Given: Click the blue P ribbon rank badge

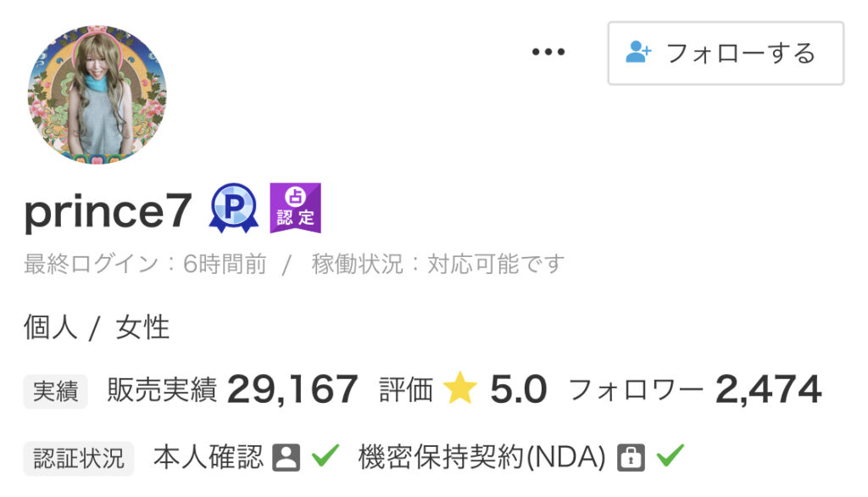Looking at the screenshot, I should tap(234, 208).
